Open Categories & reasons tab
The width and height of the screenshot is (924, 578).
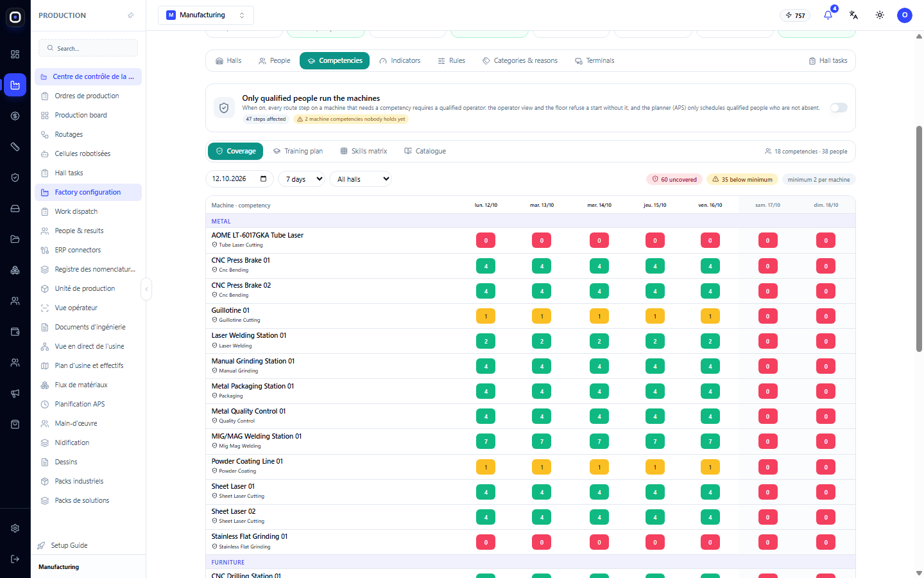tap(520, 61)
